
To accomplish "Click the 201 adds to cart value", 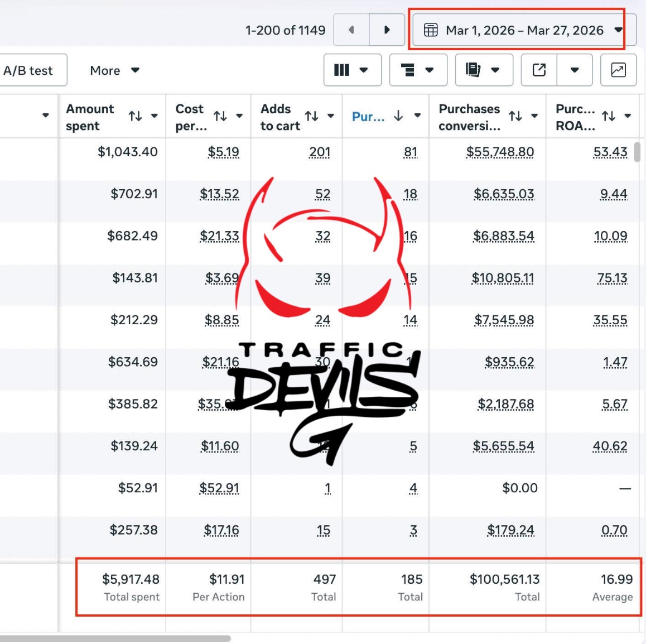I will click(320, 152).
